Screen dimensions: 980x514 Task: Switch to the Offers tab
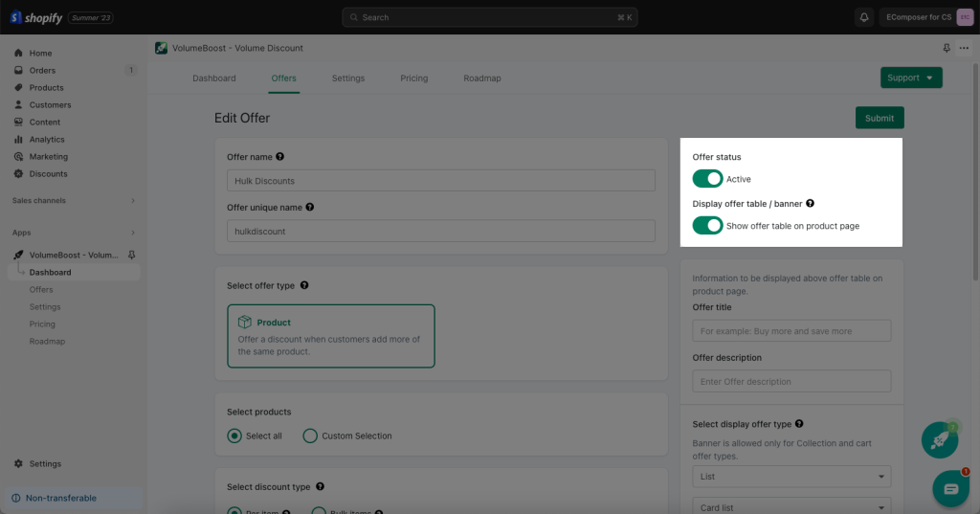(283, 78)
